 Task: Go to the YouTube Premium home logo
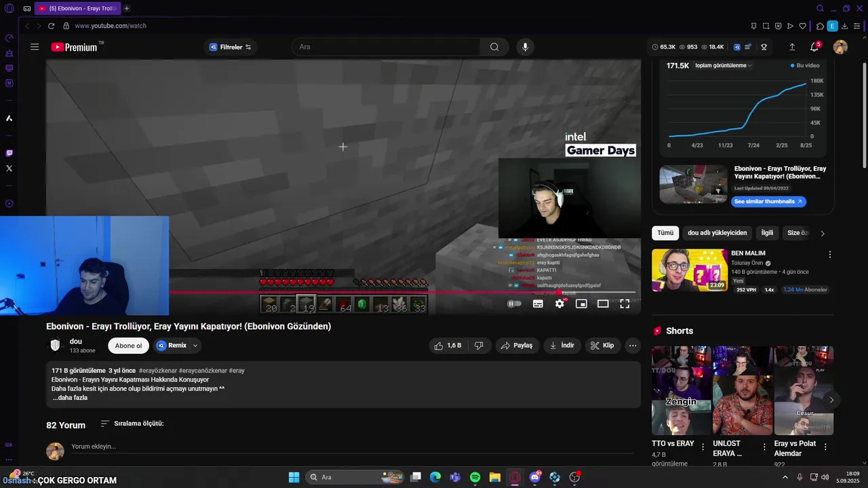tap(75, 47)
